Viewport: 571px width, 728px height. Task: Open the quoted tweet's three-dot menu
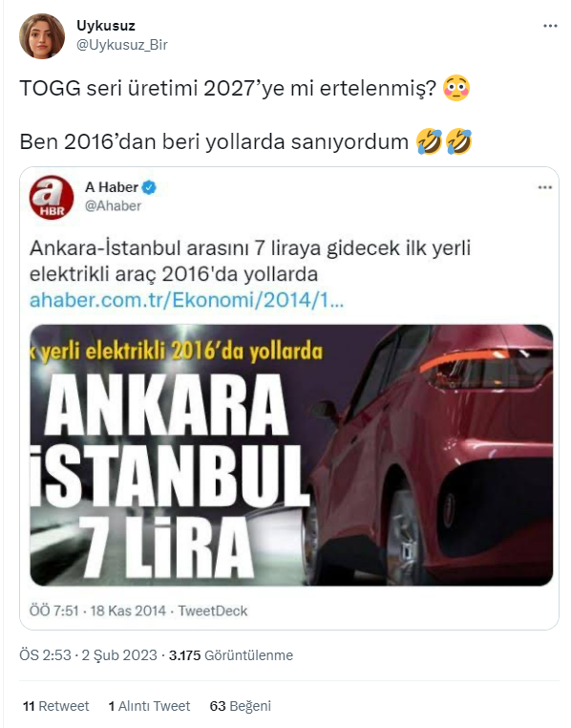[544, 187]
